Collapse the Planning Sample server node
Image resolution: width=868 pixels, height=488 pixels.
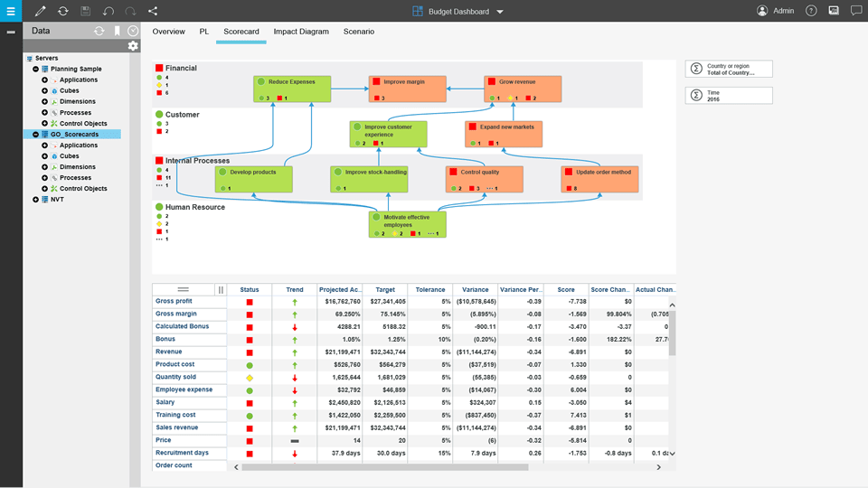tap(35, 69)
